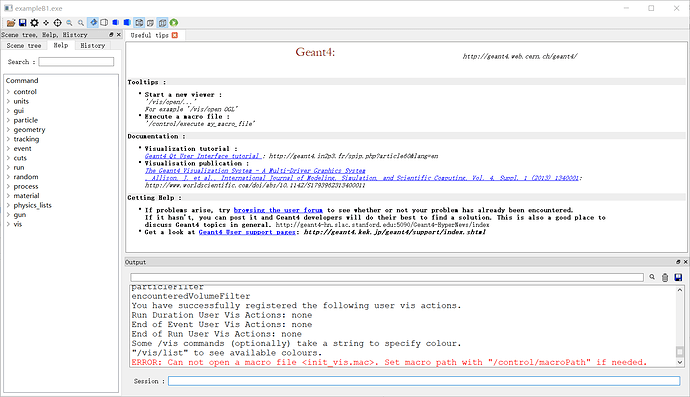Screen dimensions: 690x397
Task: Focus the Output filter text field
Action: (387, 277)
